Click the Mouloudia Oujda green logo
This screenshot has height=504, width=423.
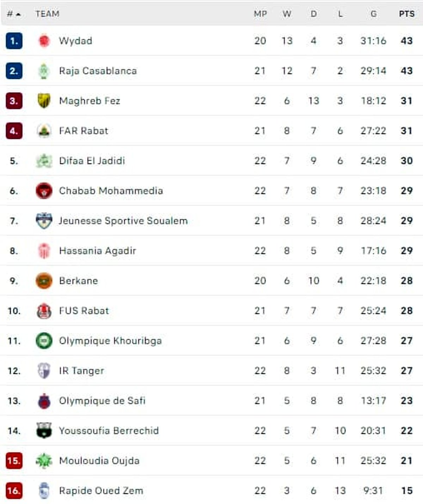click(x=44, y=461)
